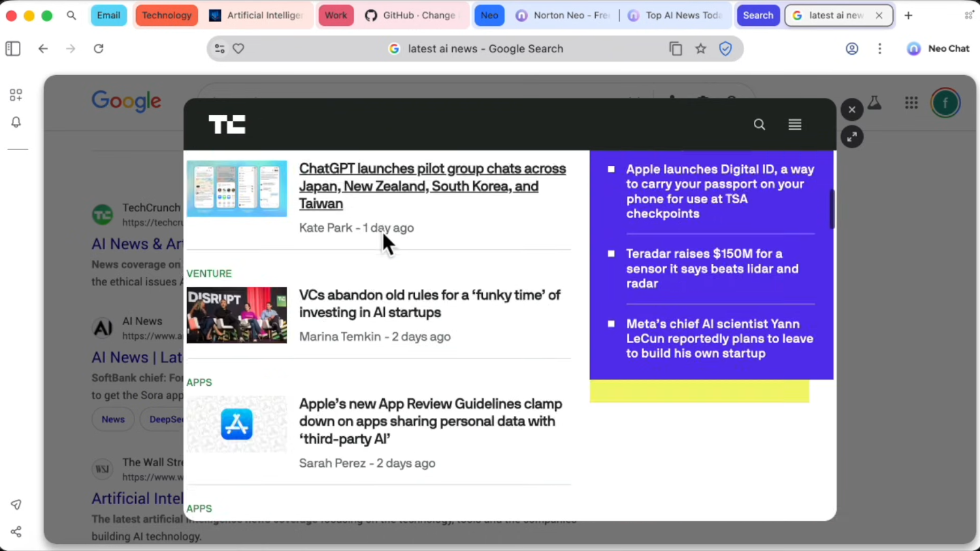
Task: Click the tab overview icon at top right
Action: coord(968,15)
